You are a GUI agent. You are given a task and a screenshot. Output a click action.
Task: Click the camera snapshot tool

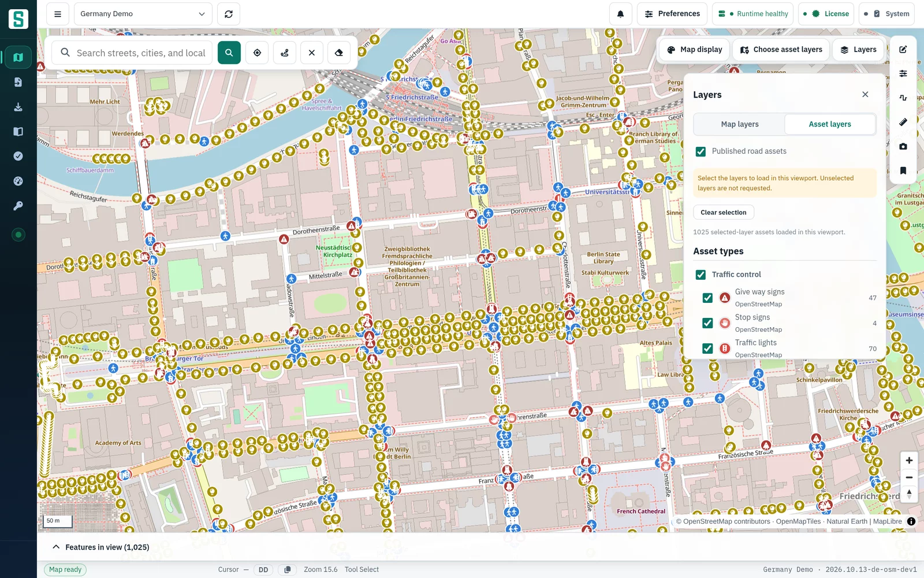[x=903, y=146]
